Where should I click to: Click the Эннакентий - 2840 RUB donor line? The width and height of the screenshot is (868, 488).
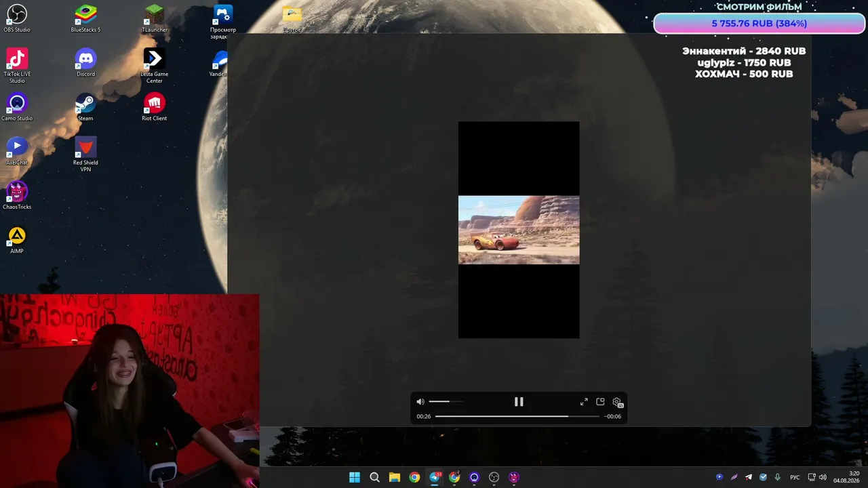pyautogui.click(x=744, y=52)
